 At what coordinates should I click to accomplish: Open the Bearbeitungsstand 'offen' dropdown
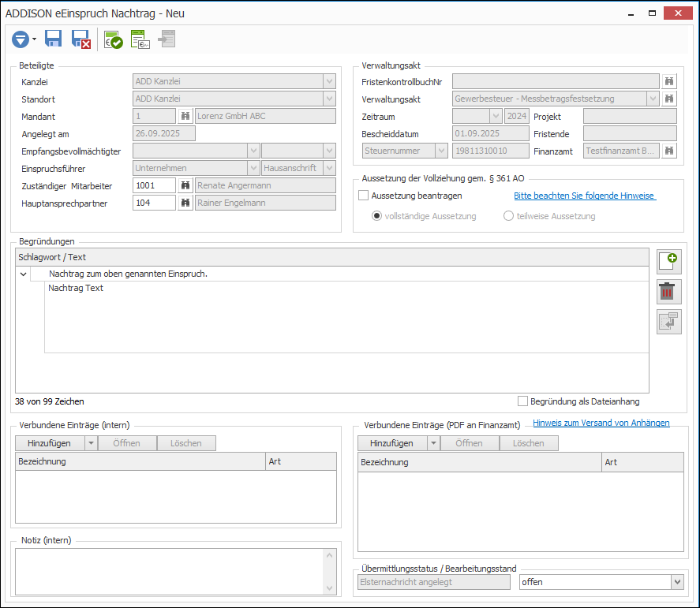(x=677, y=582)
